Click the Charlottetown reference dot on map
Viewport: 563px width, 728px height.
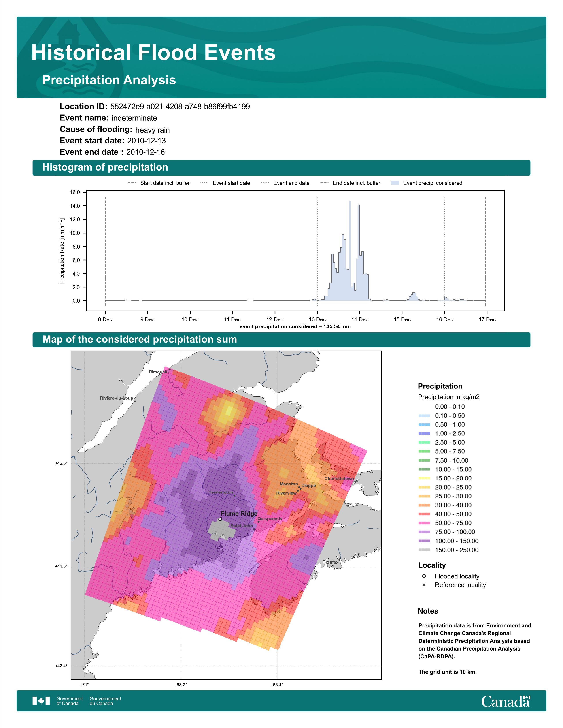[x=355, y=482]
